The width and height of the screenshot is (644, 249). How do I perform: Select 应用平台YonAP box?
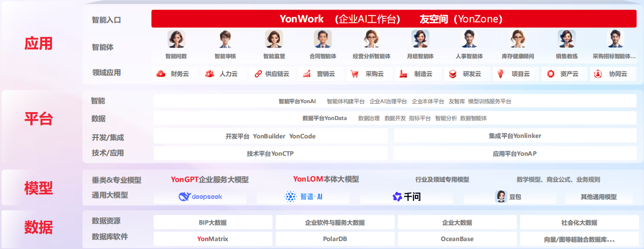(515, 153)
